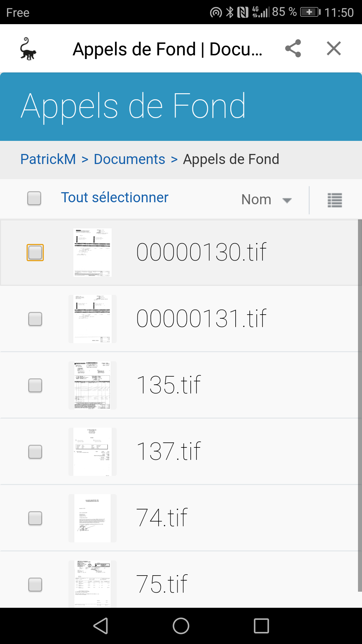Tap the battery icon in status bar
This screenshot has width=362, height=644.
click(x=310, y=12)
